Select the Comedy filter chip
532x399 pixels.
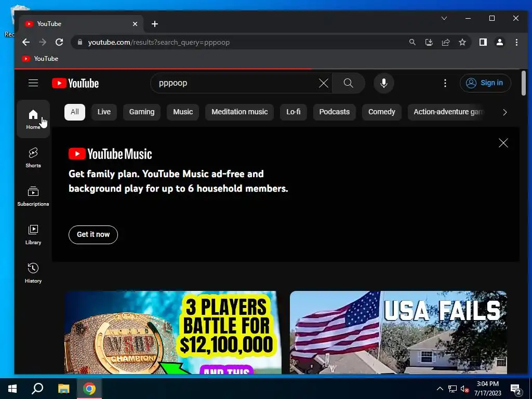pyautogui.click(x=382, y=112)
